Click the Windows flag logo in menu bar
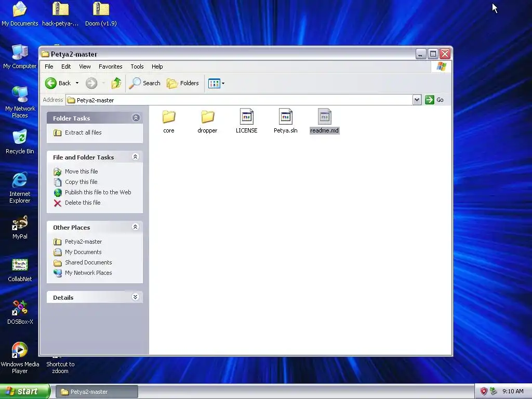 (442, 66)
